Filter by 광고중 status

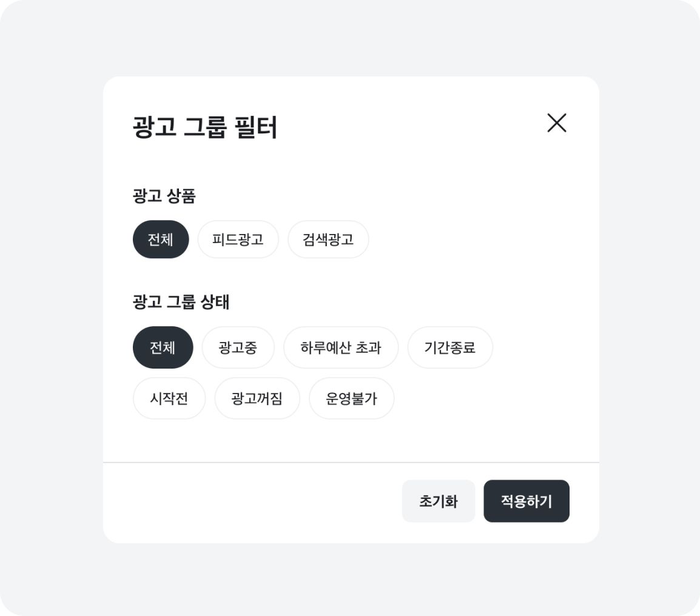coord(238,347)
